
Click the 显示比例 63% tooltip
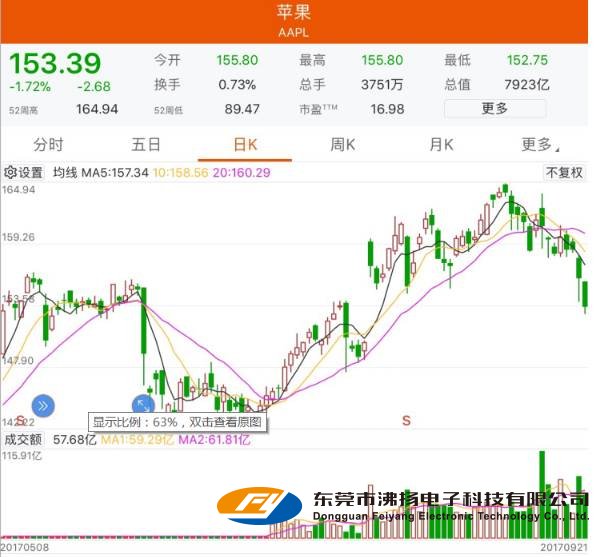tap(177, 422)
